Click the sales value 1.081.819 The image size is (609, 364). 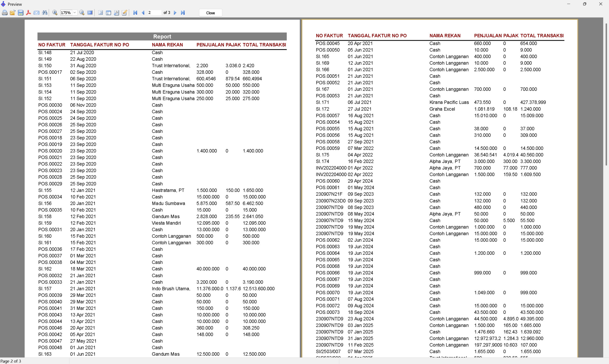pos(484,109)
